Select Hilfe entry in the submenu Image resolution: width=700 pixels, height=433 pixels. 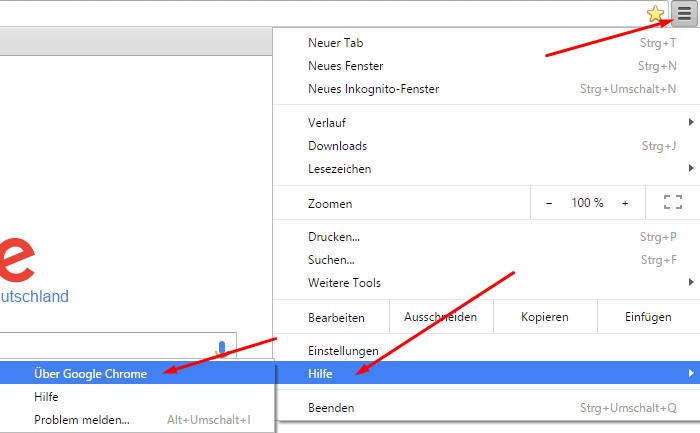click(137, 396)
